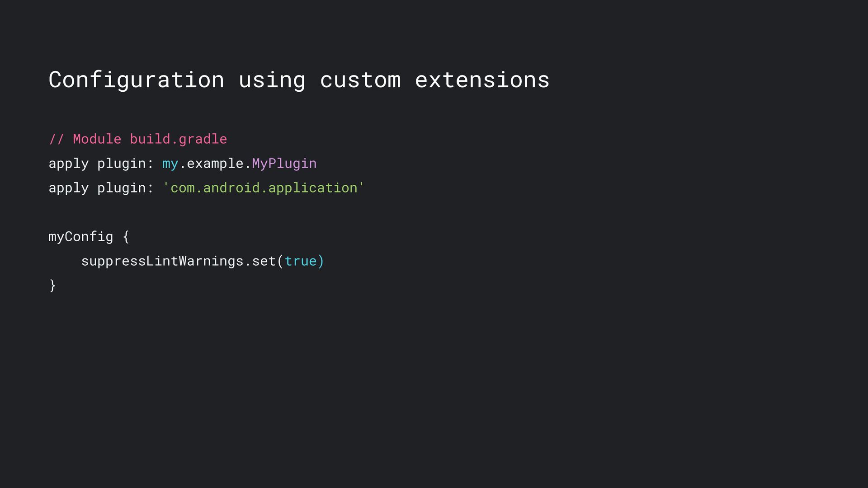Click the opening curly brace after myConfig
The width and height of the screenshot is (868, 488).
tap(126, 237)
